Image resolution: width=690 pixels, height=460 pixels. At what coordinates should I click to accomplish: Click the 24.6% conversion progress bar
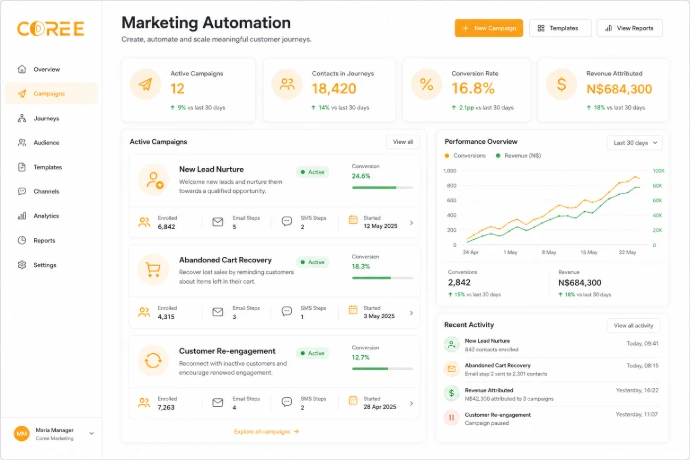(382, 188)
